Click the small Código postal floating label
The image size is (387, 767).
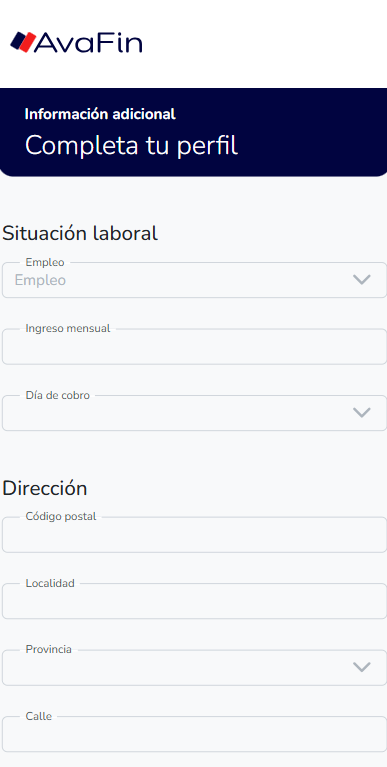pos(61,517)
